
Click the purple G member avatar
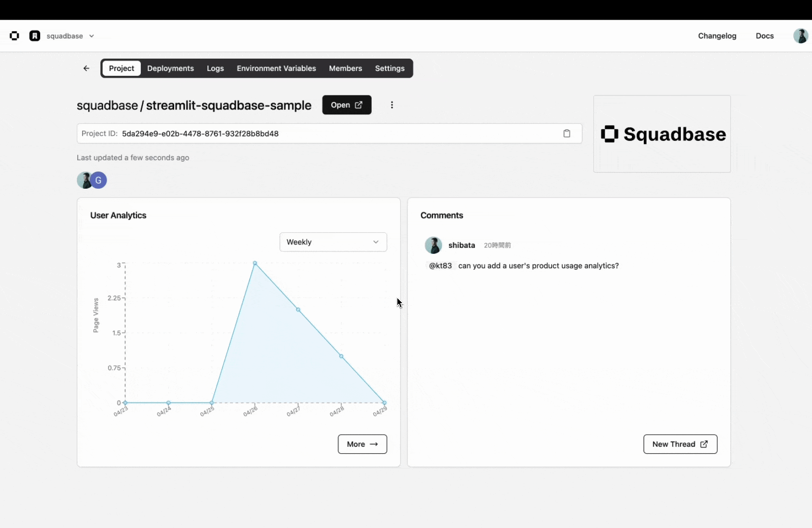(99, 180)
